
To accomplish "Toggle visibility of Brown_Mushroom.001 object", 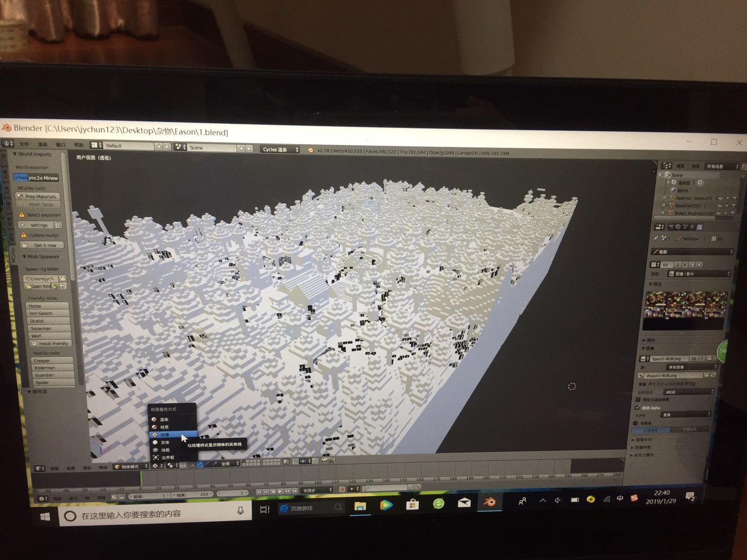I will [x=719, y=213].
